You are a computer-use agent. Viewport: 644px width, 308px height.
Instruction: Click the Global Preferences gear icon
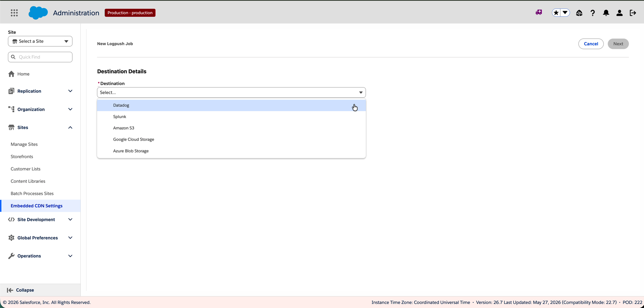(12, 238)
